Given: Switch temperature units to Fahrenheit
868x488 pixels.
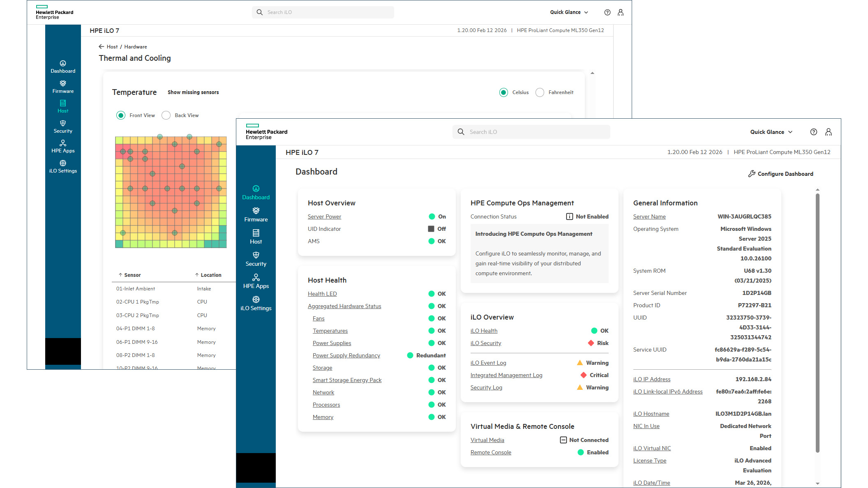Looking at the screenshot, I should pos(540,92).
